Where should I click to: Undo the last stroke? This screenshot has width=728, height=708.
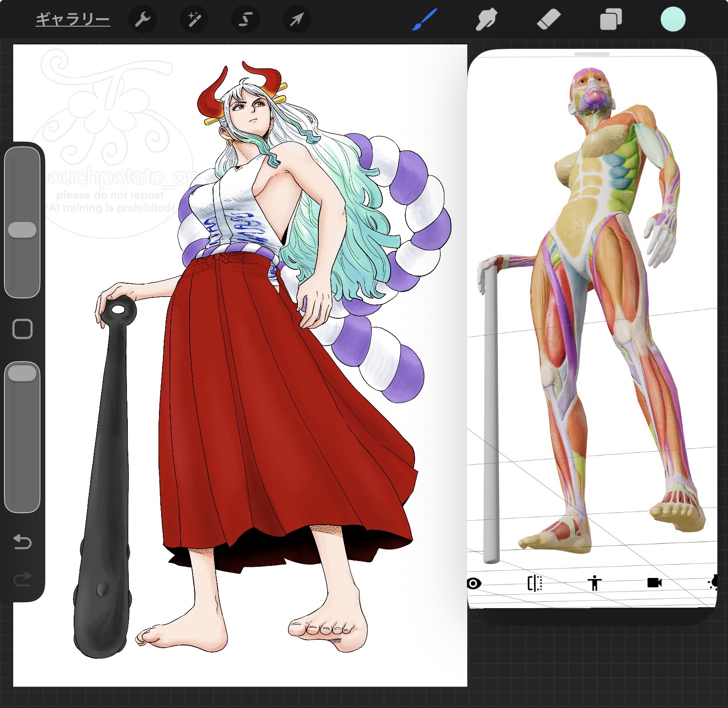click(x=22, y=542)
